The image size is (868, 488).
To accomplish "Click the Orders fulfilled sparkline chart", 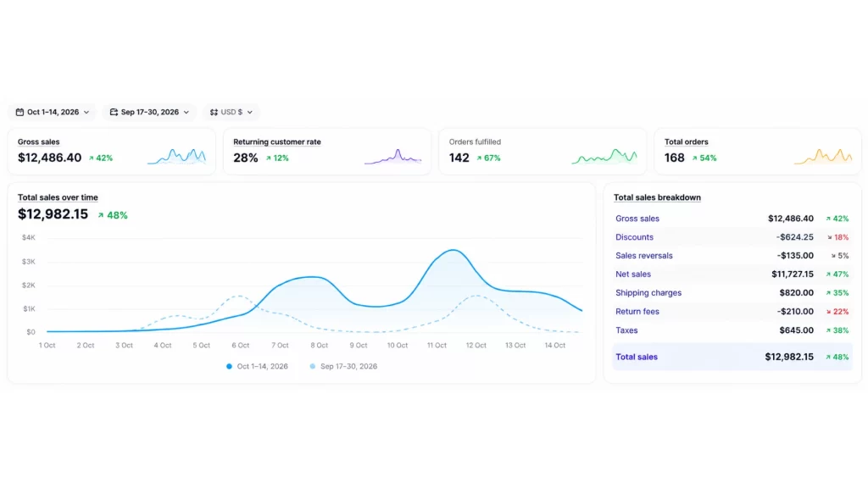I will (x=604, y=157).
